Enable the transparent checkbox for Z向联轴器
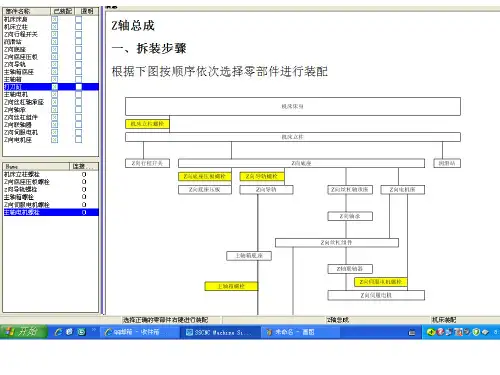This screenshot has height=375, width=500. click(78, 125)
